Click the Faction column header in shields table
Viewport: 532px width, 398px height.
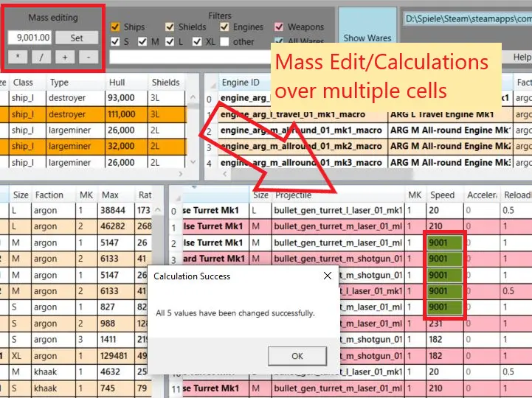[54, 195]
